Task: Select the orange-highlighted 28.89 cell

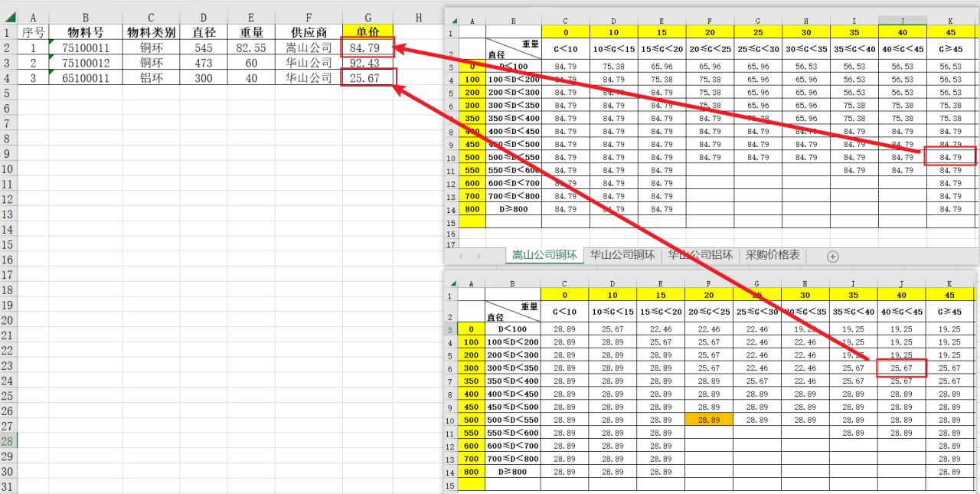Action: [710, 420]
